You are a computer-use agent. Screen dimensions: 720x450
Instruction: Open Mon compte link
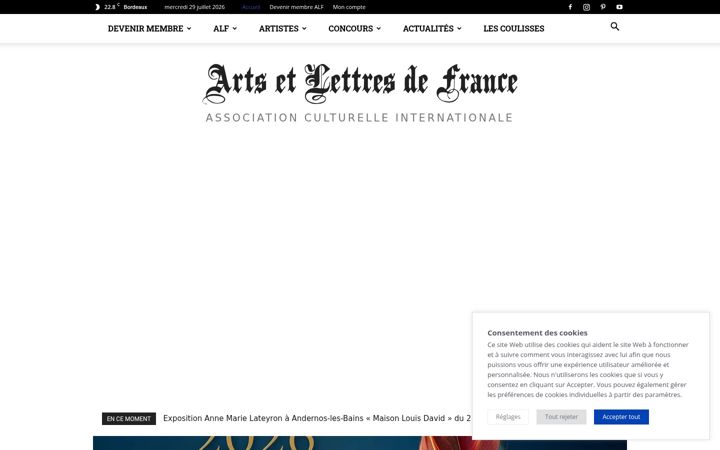pos(349,7)
